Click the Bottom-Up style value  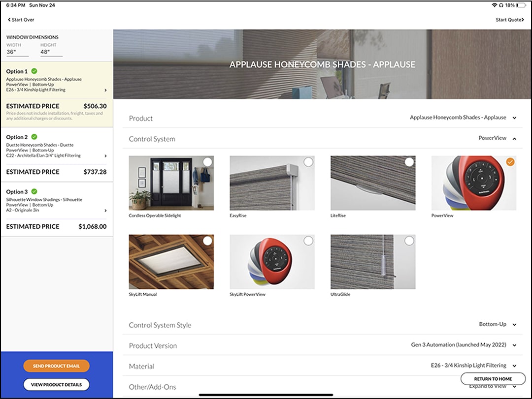click(x=493, y=324)
